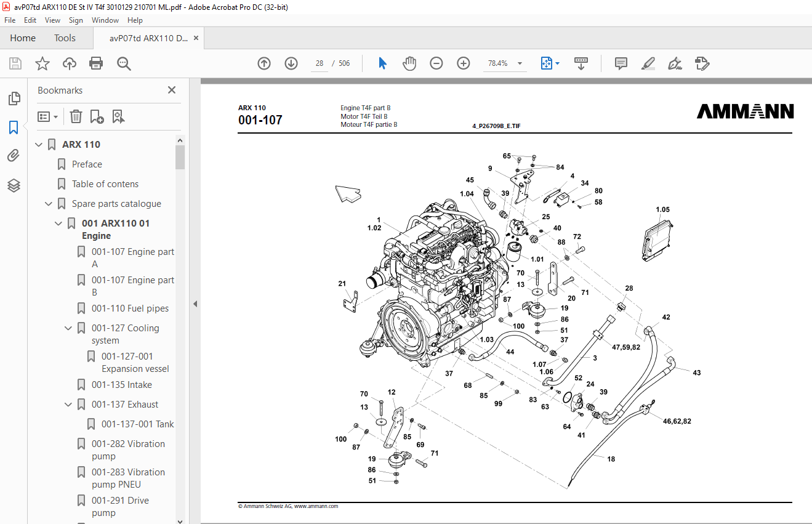
Task: Open the fit page options dropdown arrow
Action: [x=558, y=63]
